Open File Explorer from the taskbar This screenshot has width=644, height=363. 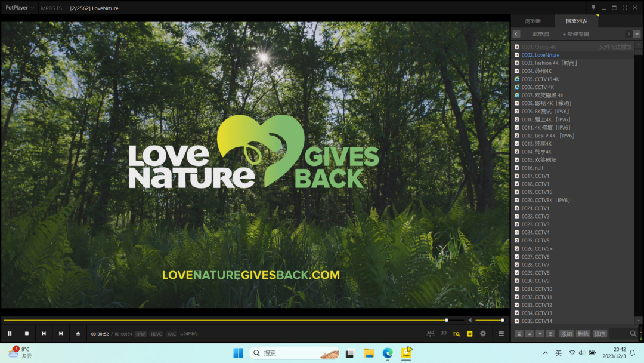pos(369,353)
